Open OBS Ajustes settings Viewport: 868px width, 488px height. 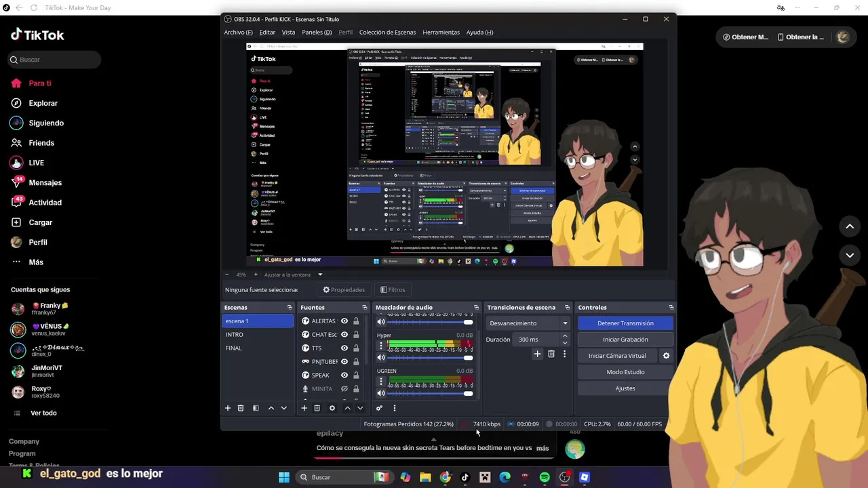click(625, 388)
